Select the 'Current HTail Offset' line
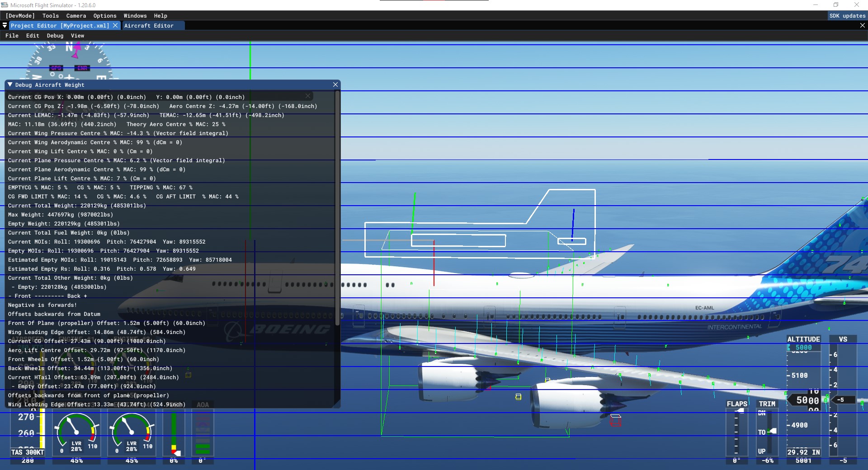Image resolution: width=868 pixels, height=470 pixels. pos(94,377)
